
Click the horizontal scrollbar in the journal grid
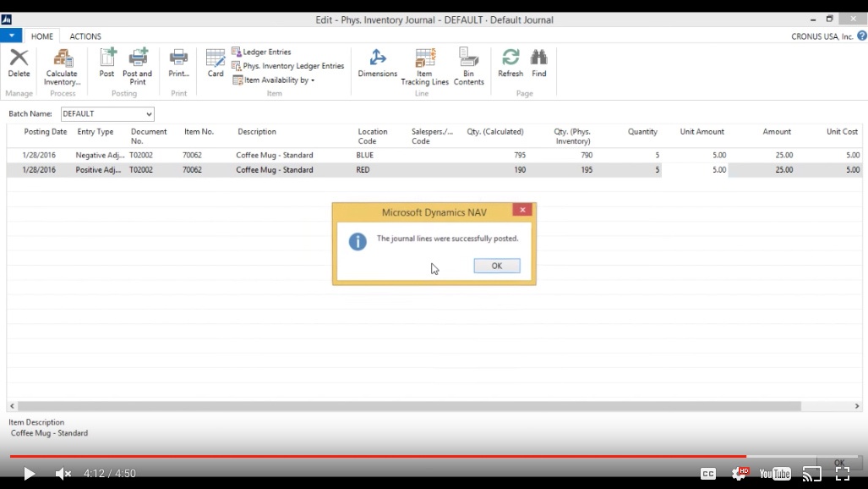(x=409, y=406)
